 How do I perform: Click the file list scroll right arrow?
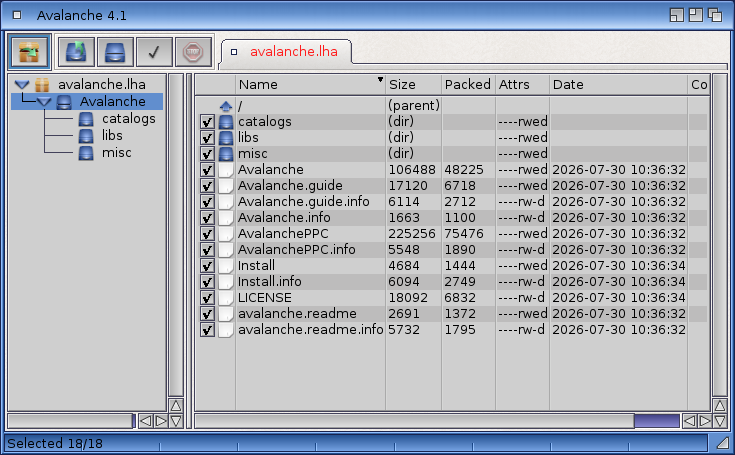pos(704,421)
